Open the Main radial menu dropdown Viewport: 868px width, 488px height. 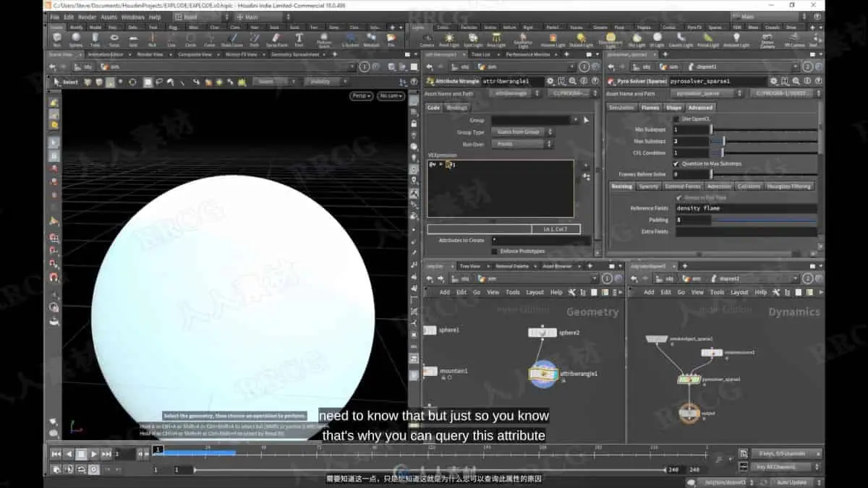click(x=262, y=17)
